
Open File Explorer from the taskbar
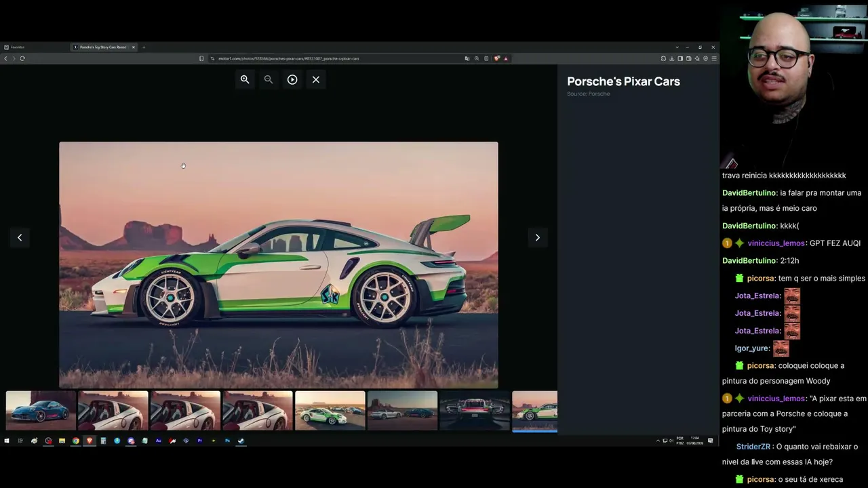[x=62, y=441]
